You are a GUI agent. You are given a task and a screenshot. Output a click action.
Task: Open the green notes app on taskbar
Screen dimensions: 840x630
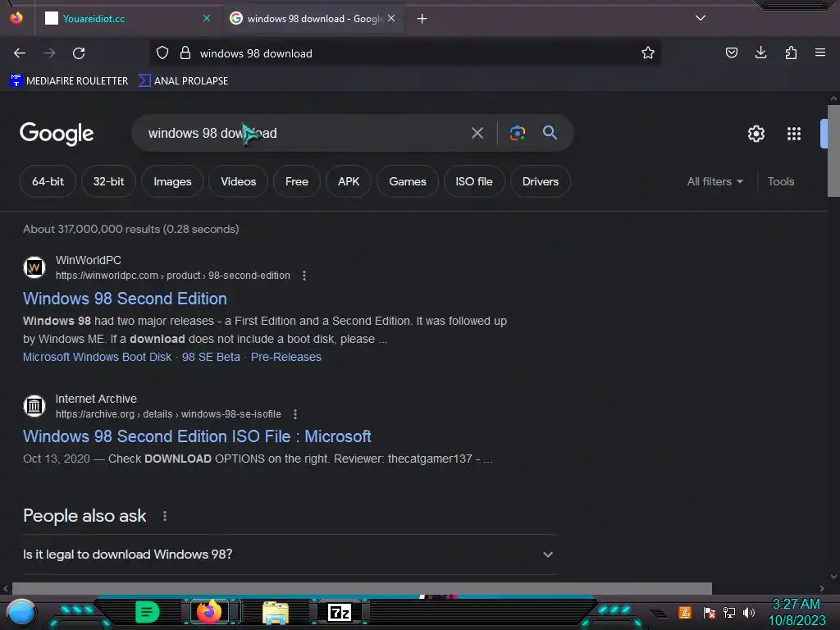pos(147,612)
